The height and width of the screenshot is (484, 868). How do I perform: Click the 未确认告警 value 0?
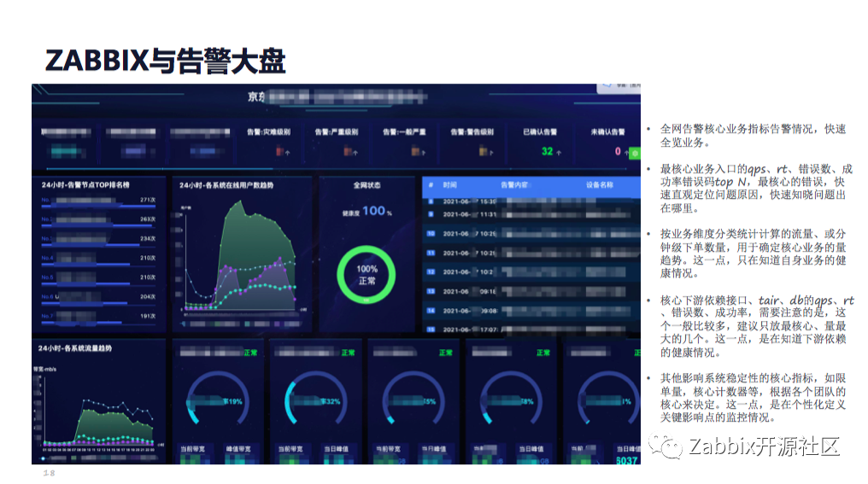pyautogui.click(x=618, y=152)
